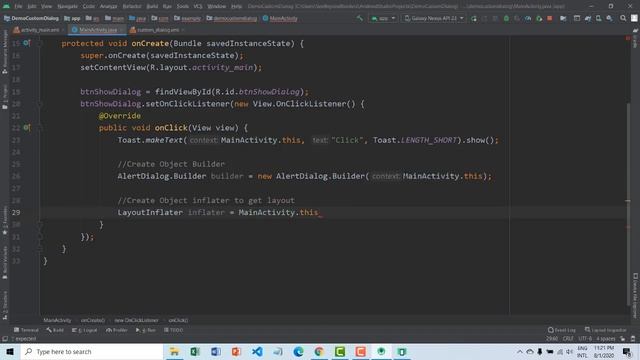Open Microsoft Edge from the taskbar

(298, 351)
